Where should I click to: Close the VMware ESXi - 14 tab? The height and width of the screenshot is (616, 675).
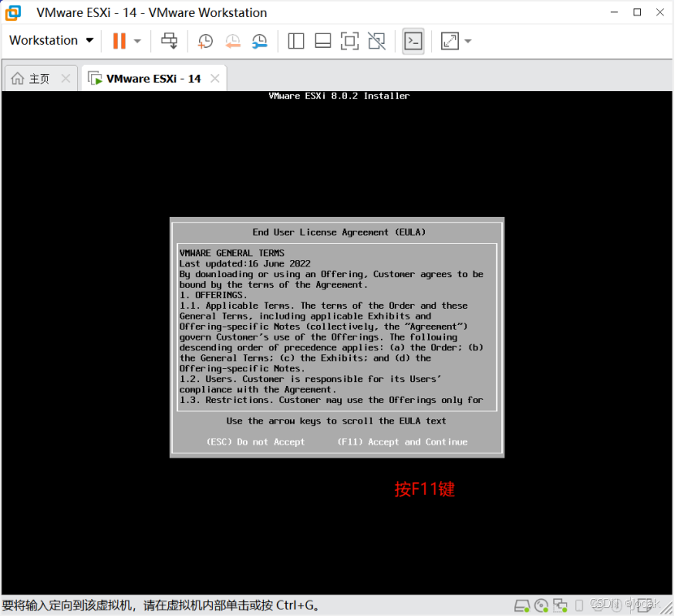pyautogui.click(x=214, y=78)
